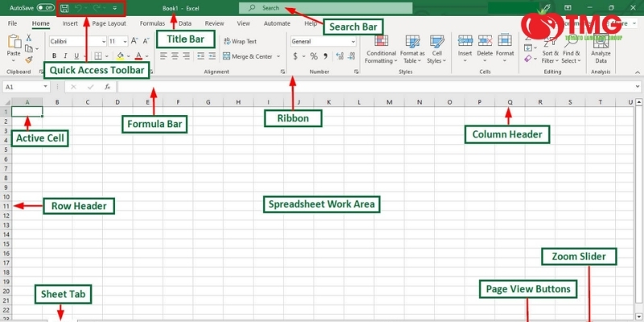Align text right in the Alignment group
Image resolution: width=644 pixels, height=322 pixels.
tap(187, 56)
